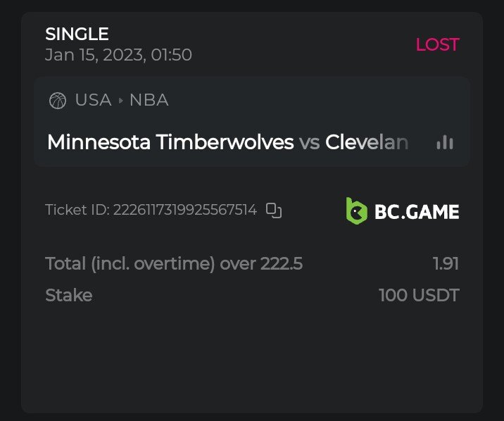Copy the Ticket ID with copy icon
The image size is (504, 421).
pos(274,210)
